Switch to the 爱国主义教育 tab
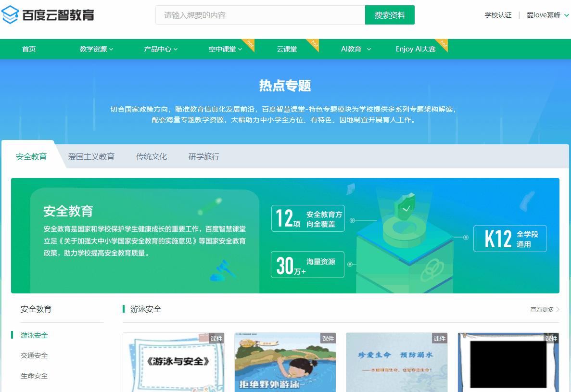 (x=92, y=156)
